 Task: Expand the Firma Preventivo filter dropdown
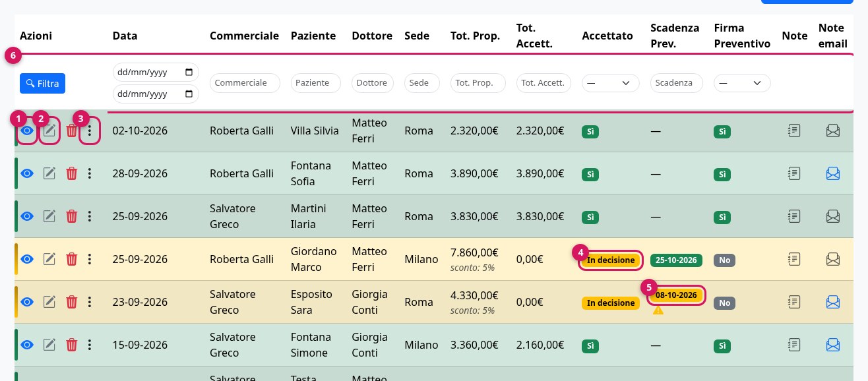(x=743, y=83)
